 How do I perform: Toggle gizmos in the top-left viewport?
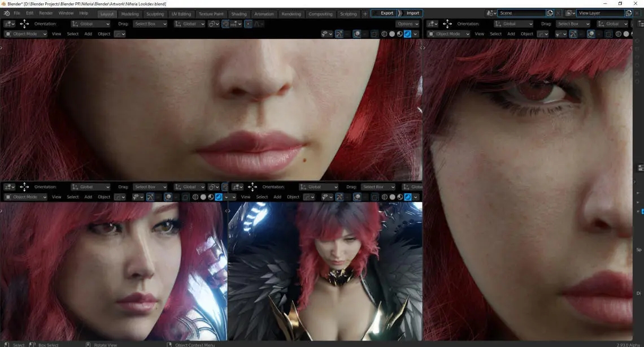(339, 34)
